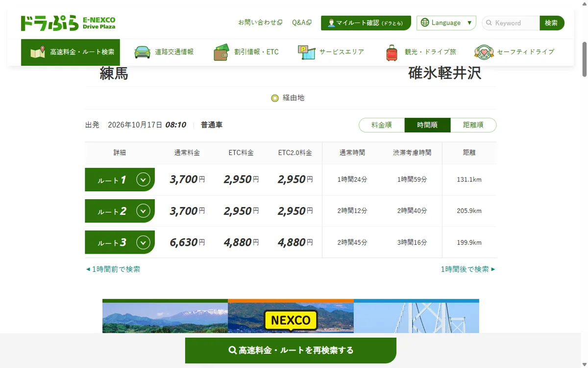Click the origin name 練馬

point(114,74)
